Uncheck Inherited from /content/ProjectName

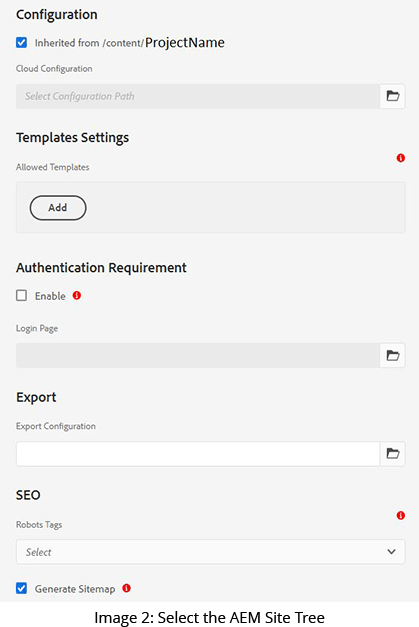[22, 42]
